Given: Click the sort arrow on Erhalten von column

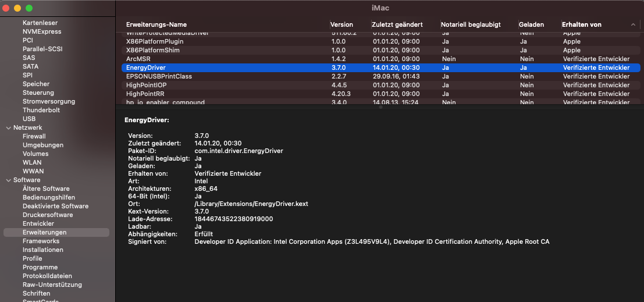Looking at the screenshot, I should (633, 24).
